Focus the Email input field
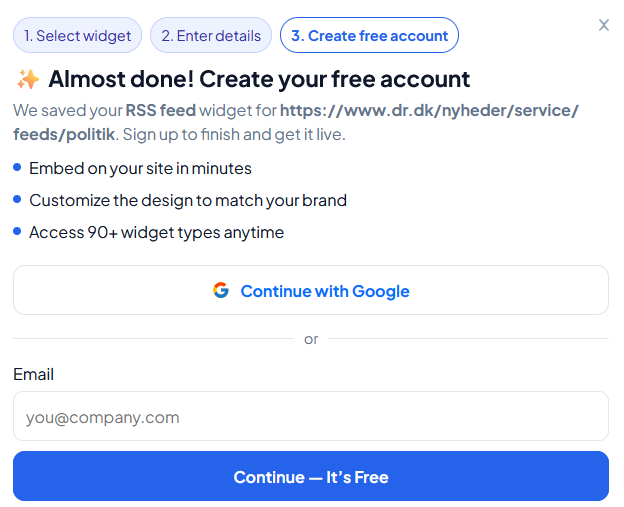This screenshot has width=624, height=507. point(310,417)
